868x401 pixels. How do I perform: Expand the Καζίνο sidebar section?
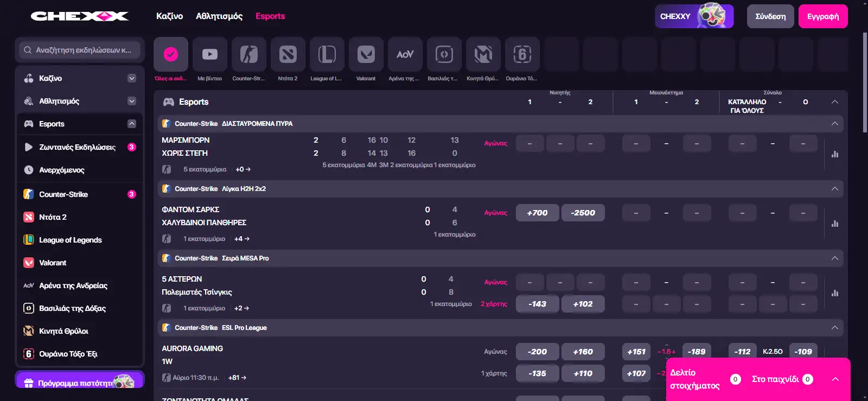click(131, 78)
